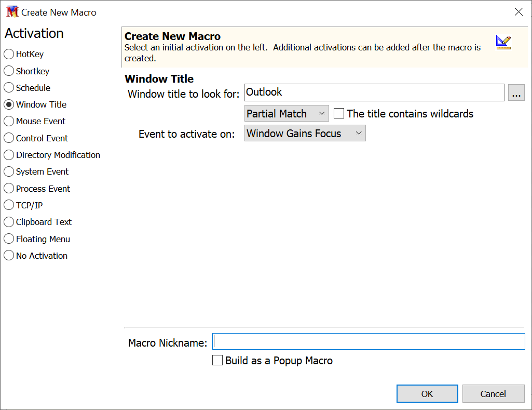Select Clipboard Text activation
This screenshot has width=532, height=410.
9,222
